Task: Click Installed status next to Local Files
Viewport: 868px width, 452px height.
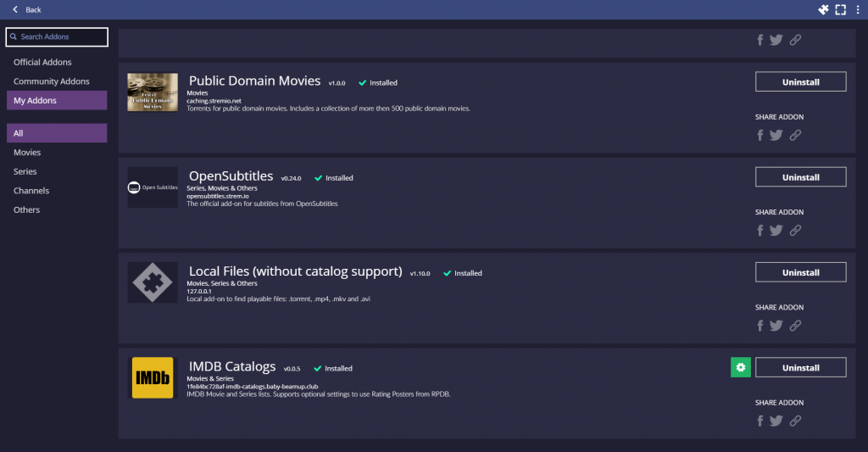Action: click(x=463, y=273)
